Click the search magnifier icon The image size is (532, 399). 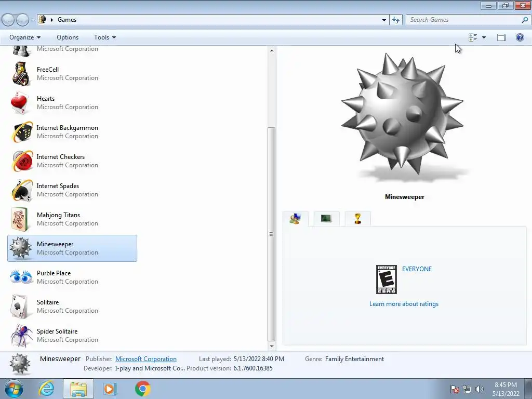pos(525,20)
